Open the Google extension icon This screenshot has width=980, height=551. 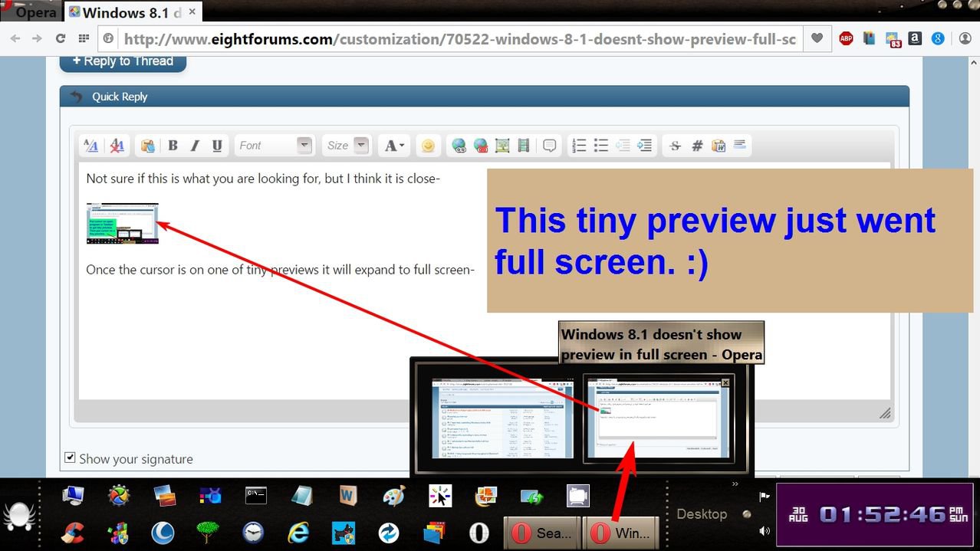938,38
